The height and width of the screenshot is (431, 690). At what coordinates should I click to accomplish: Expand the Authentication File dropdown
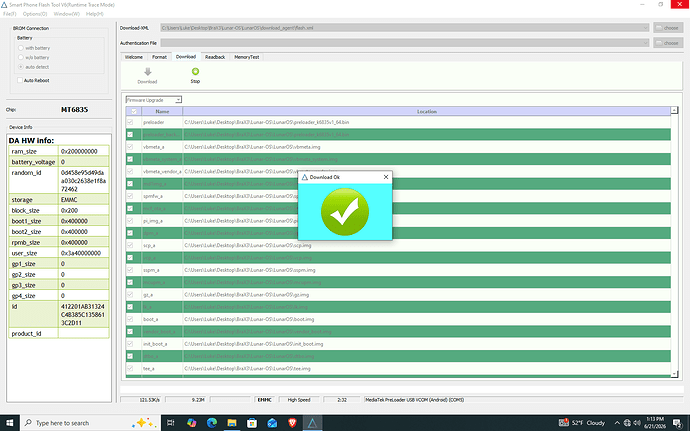pyautogui.click(x=645, y=43)
